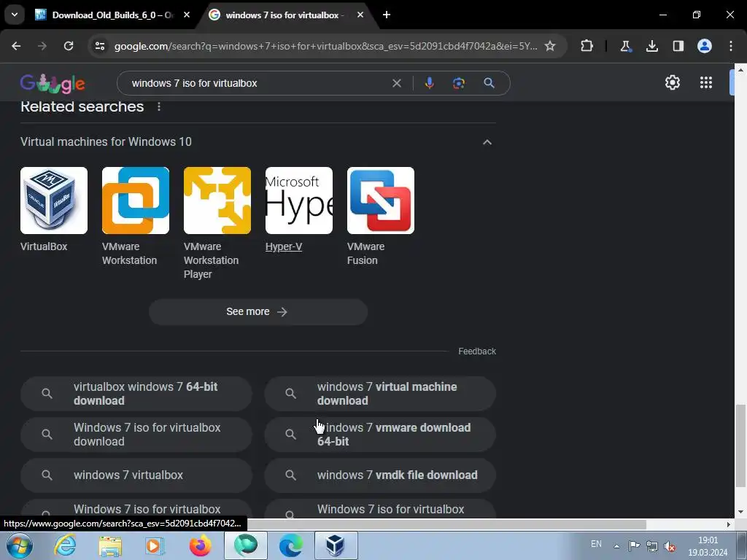Click the See more button
This screenshot has width=747, height=560.
(258, 312)
